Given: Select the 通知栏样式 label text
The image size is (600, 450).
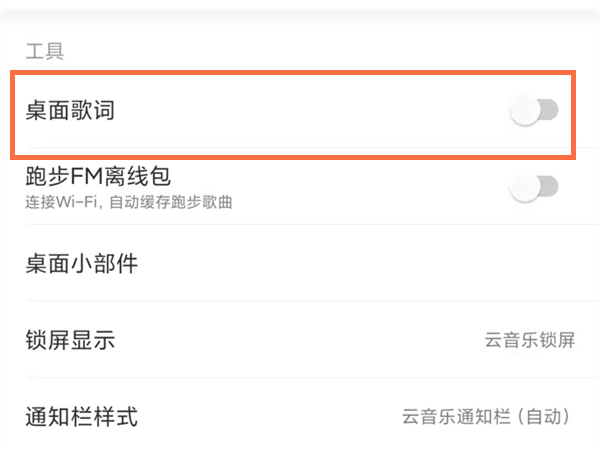Looking at the screenshot, I should [81, 416].
